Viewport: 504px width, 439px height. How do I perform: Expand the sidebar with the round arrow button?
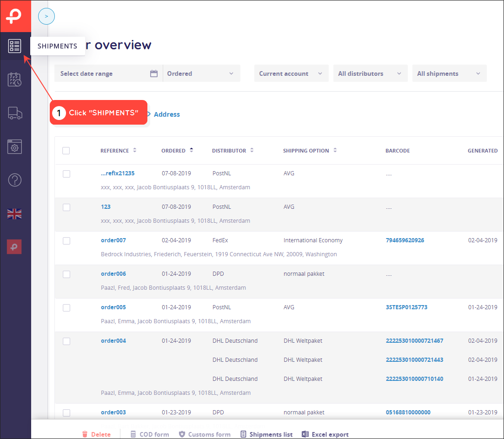tap(46, 16)
